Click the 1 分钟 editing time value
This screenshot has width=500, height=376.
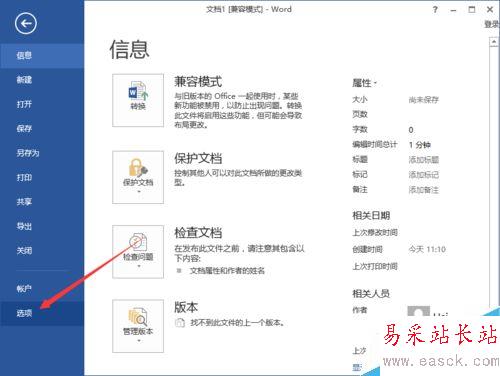click(x=420, y=145)
